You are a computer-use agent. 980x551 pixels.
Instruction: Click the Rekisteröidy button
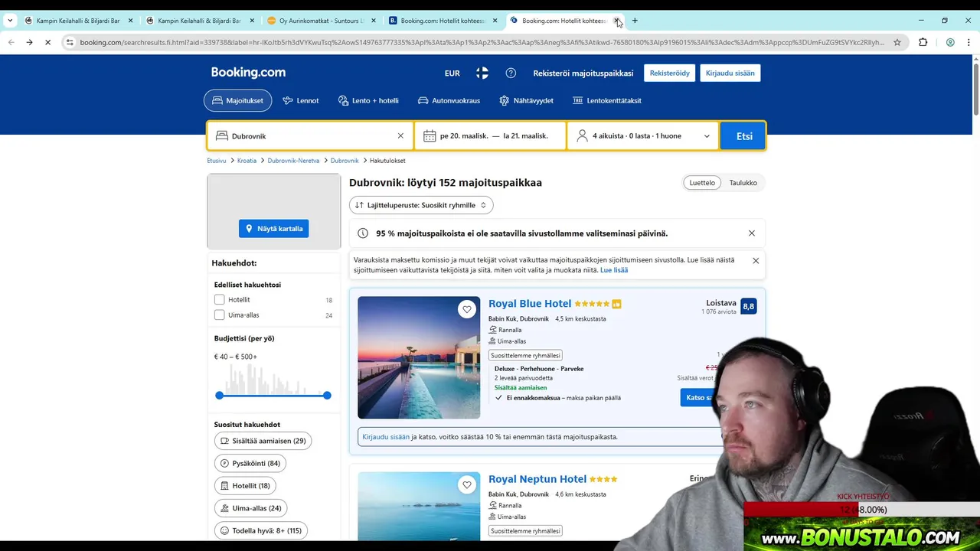click(670, 73)
